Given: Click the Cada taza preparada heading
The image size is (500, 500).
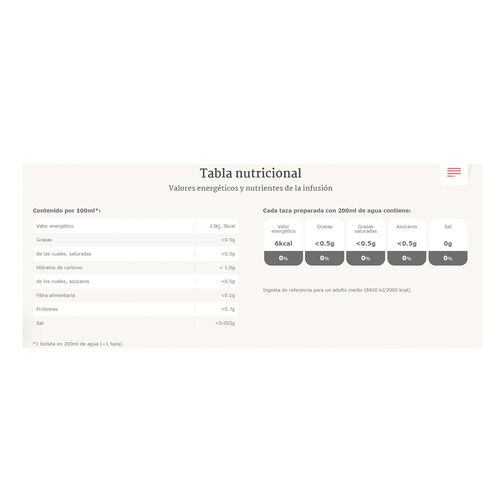Looking at the screenshot, I should tap(337, 211).
